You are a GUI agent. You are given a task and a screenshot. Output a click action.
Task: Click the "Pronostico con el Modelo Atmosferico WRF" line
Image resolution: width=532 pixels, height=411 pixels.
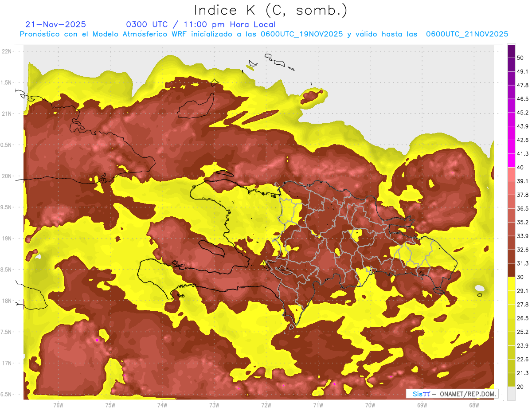264,34
